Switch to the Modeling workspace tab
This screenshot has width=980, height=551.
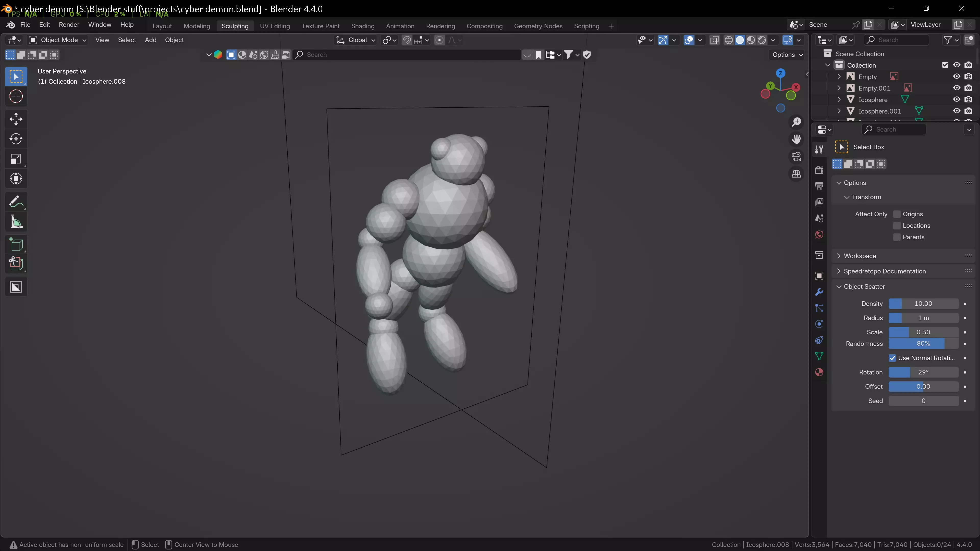coord(197,26)
